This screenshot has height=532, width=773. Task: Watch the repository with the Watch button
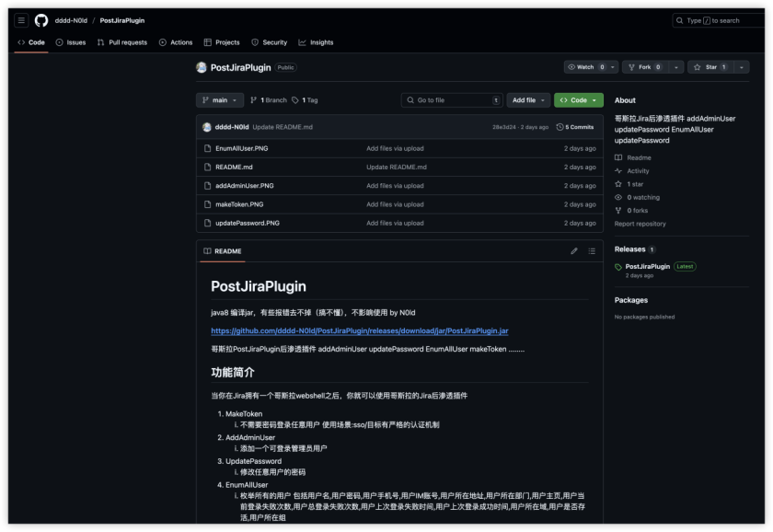[585, 67]
